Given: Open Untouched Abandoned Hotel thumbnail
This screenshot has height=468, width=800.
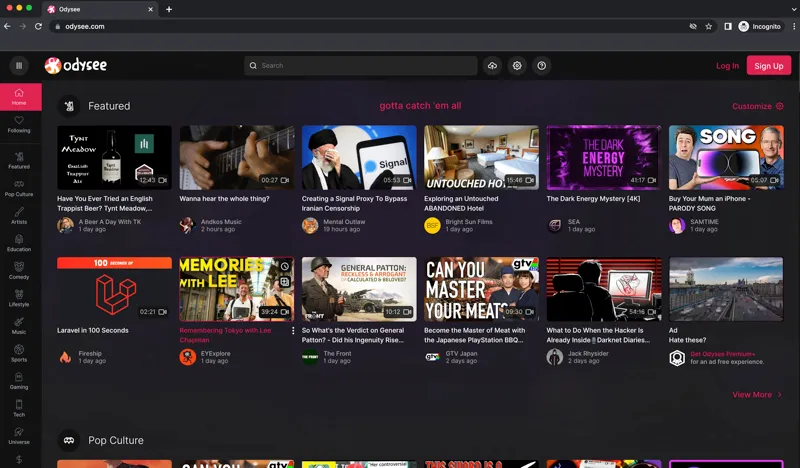Looking at the screenshot, I should coord(481,157).
